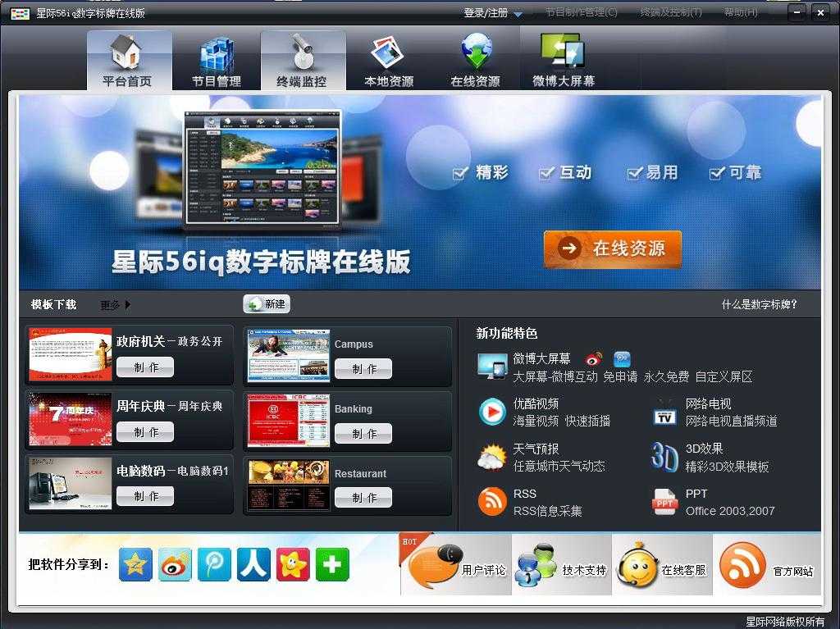Image resolution: width=840 pixels, height=629 pixels.
Task: Click RSS信息采集 description text
Action: [547, 511]
